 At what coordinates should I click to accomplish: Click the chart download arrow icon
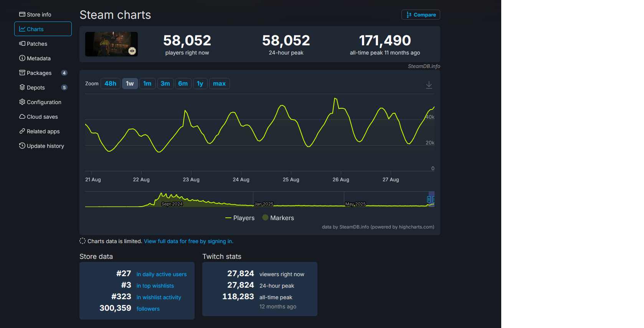429,85
